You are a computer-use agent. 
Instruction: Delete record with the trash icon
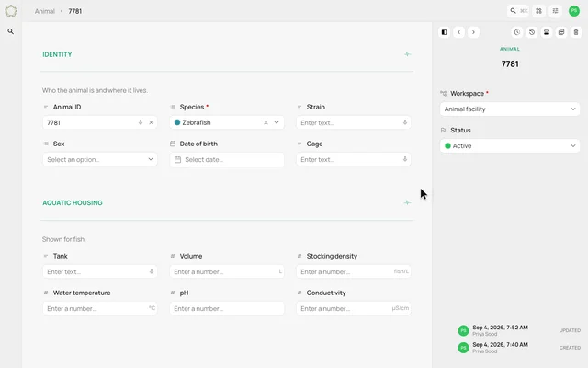pyautogui.click(x=576, y=32)
